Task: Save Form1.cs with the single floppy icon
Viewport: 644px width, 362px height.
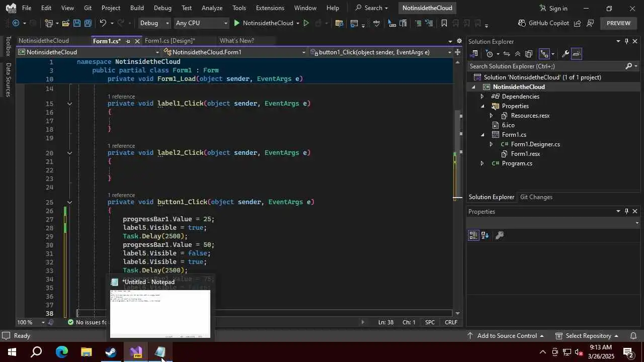Action: (x=76, y=23)
